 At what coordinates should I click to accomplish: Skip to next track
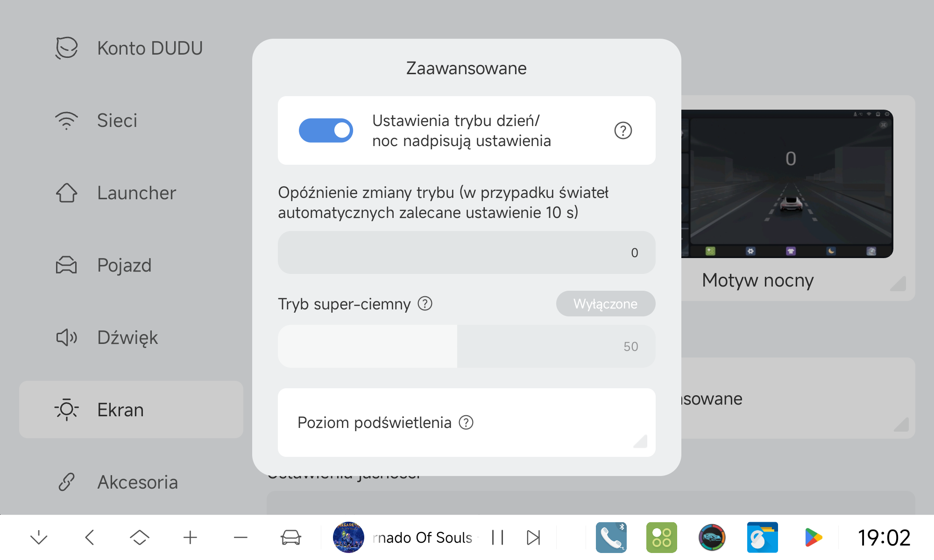(x=533, y=538)
